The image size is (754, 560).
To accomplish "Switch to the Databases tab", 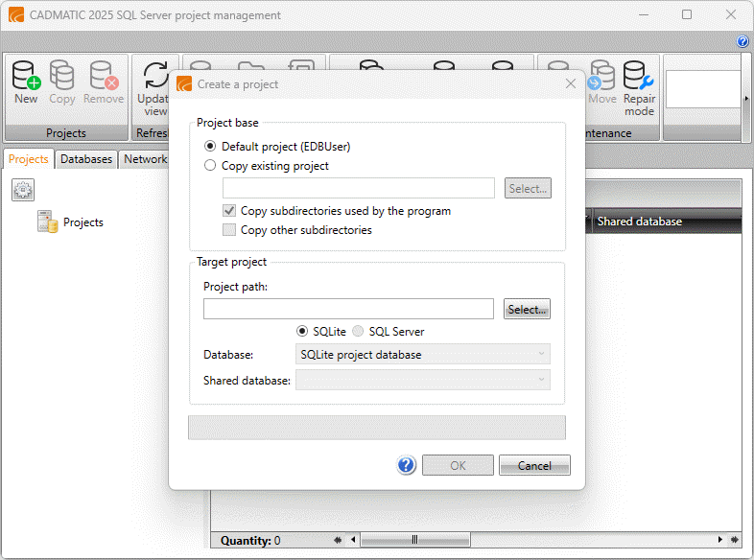I will [86, 159].
